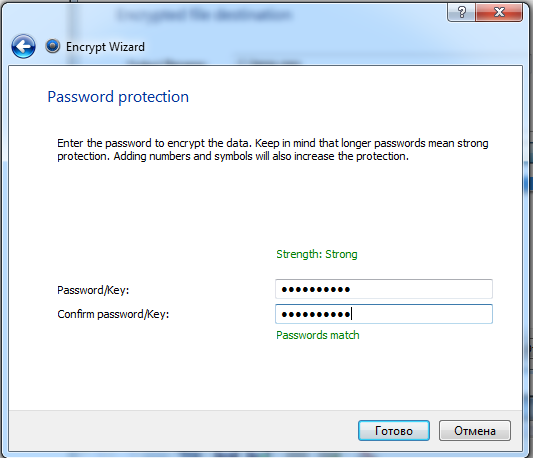The width and height of the screenshot is (533, 458).
Task: Cancel the wizard with Отмена button
Action: 475,430
